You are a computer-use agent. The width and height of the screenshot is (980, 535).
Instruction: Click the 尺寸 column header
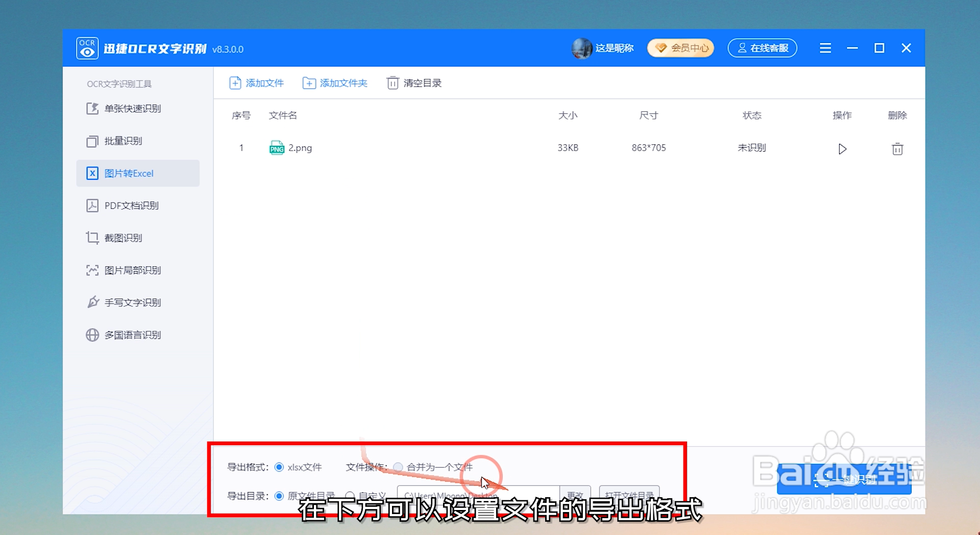click(x=648, y=115)
